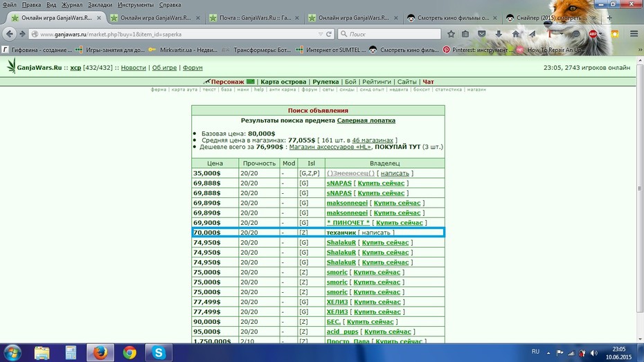The image size is (644, 362).
Task: Open Skype from the taskbar
Action: click(x=159, y=352)
